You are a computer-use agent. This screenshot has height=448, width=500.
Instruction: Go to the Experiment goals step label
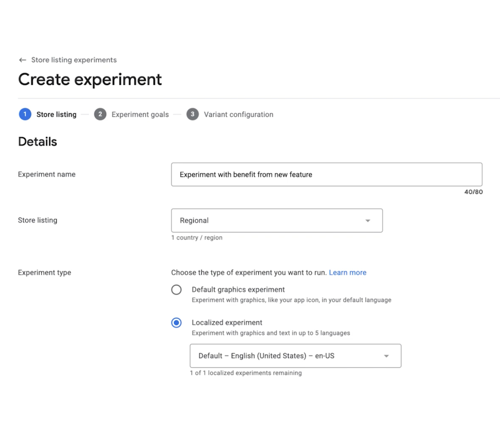140,115
